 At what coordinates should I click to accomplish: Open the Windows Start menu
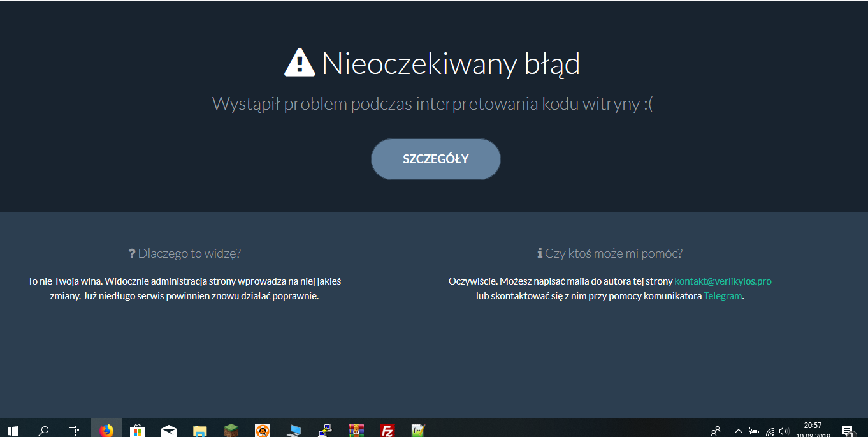(12, 431)
